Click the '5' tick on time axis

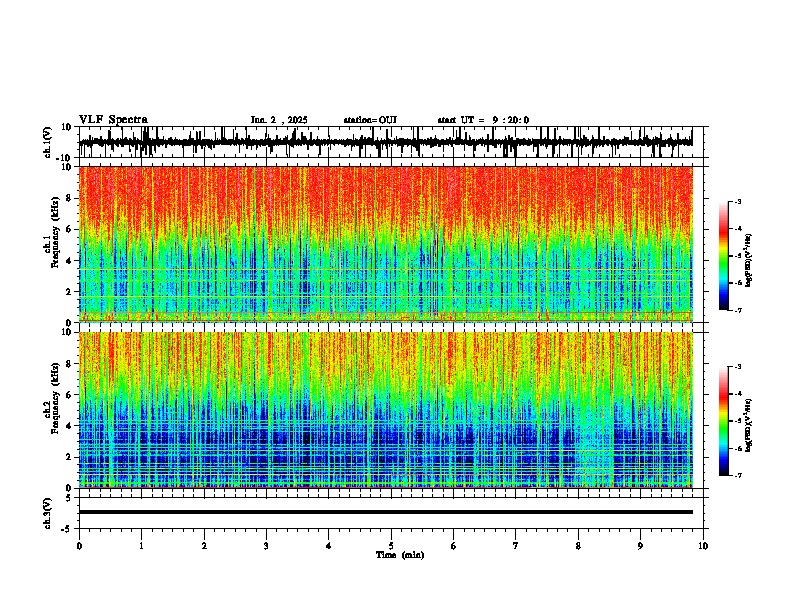point(391,546)
